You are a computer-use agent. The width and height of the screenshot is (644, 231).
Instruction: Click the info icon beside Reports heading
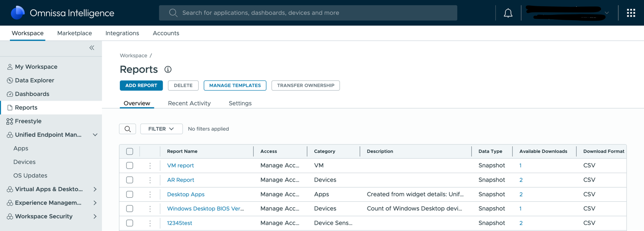[x=168, y=70]
